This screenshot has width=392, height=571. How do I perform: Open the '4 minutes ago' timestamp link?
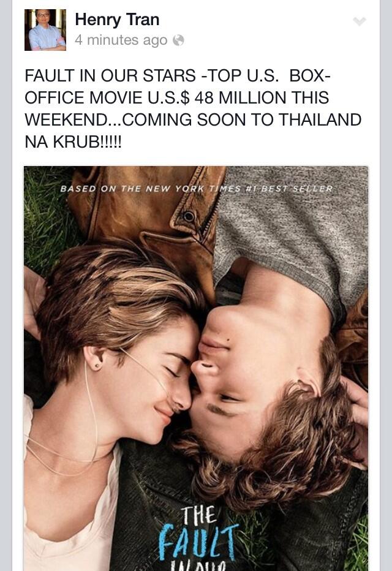121,40
